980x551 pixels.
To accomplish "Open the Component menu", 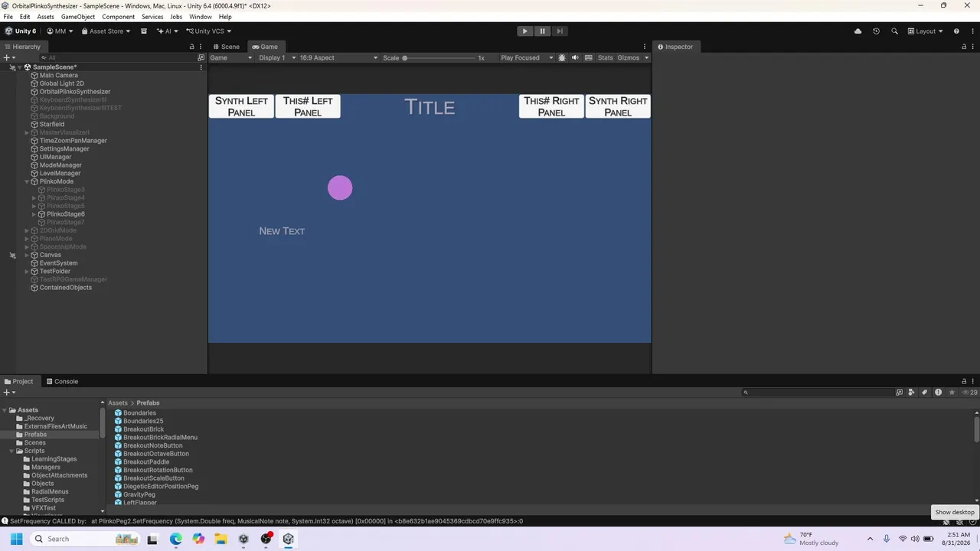I will click(119, 17).
